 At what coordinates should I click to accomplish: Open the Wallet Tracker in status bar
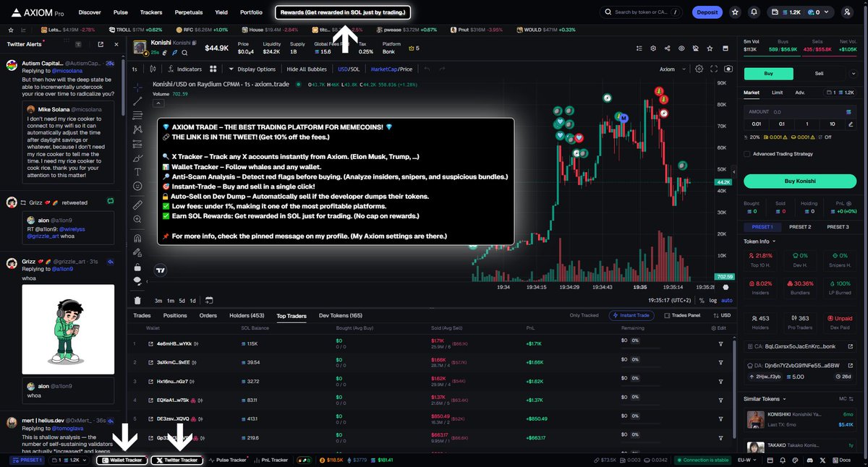122,460
